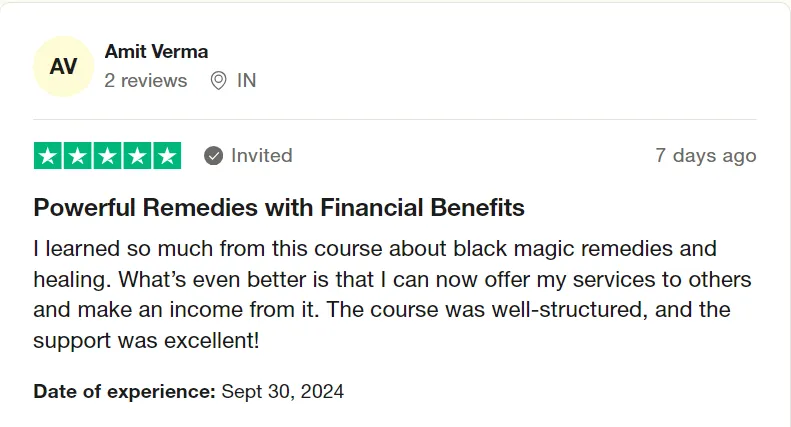The width and height of the screenshot is (791, 427).
Task: Open the AV profile avatar
Action: 64,66
